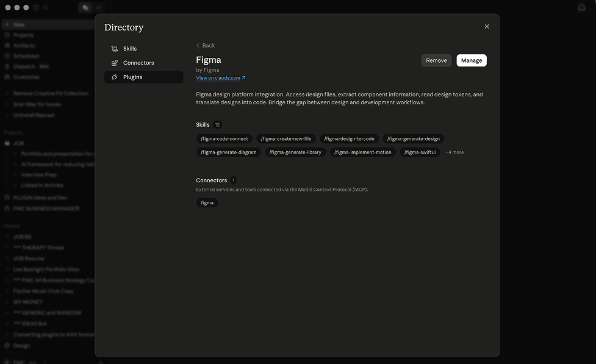Click the Model Context Protocol description text

tap(282, 190)
